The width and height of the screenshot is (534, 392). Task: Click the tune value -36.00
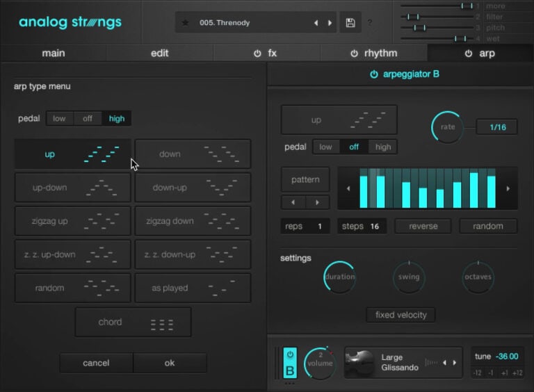point(507,357)
